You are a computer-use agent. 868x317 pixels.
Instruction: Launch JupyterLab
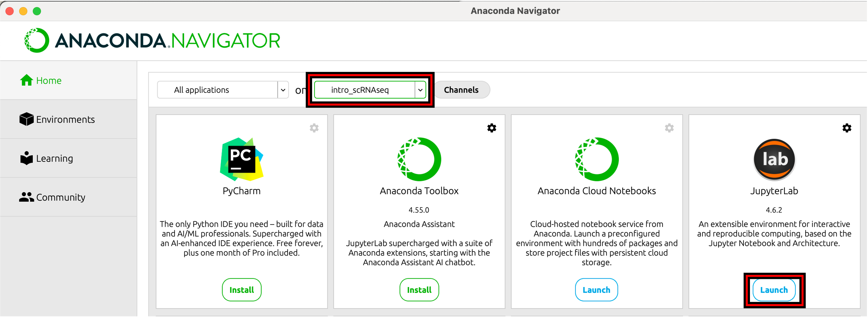774,290
